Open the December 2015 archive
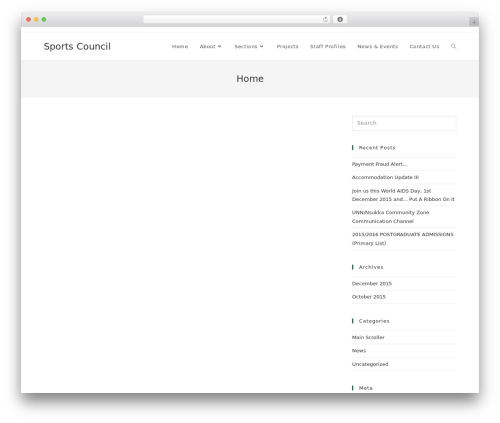The width and height of the screenshot is (500, 423). pyautogui.click(x=372, y=283)
